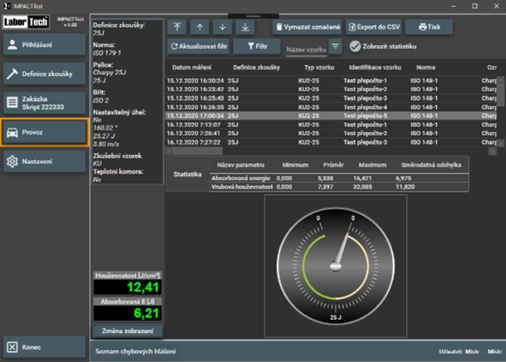Toggle the Zobrazit statistiku checkmark

tap(355, 46)
